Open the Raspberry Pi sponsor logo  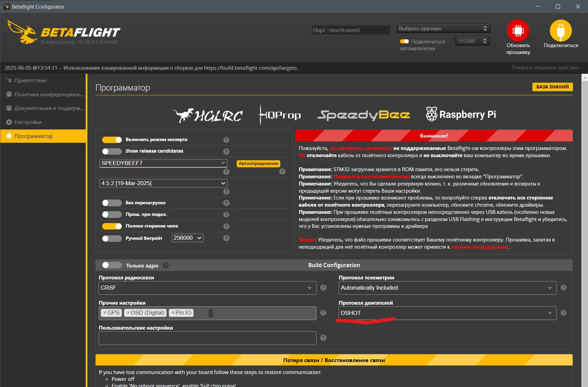[461, 114]
